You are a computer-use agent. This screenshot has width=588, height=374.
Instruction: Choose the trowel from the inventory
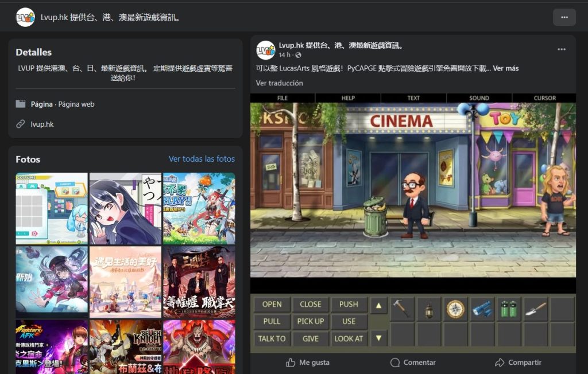[x=535, y=308]
